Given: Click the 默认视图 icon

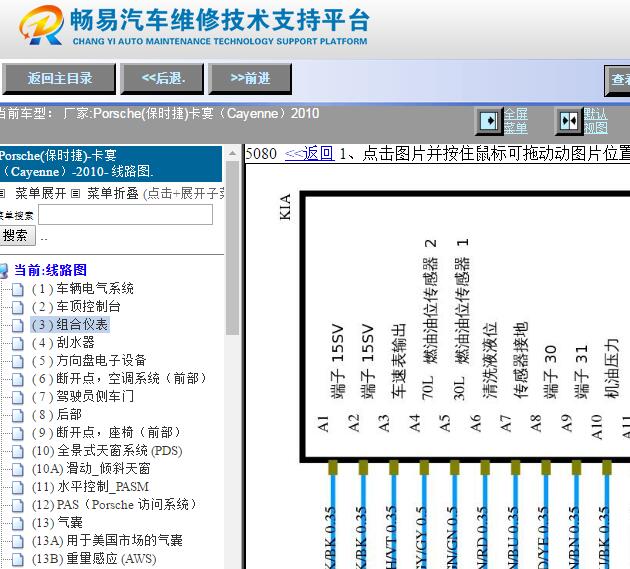Looking at the screenshot, I should coord(569,121).
